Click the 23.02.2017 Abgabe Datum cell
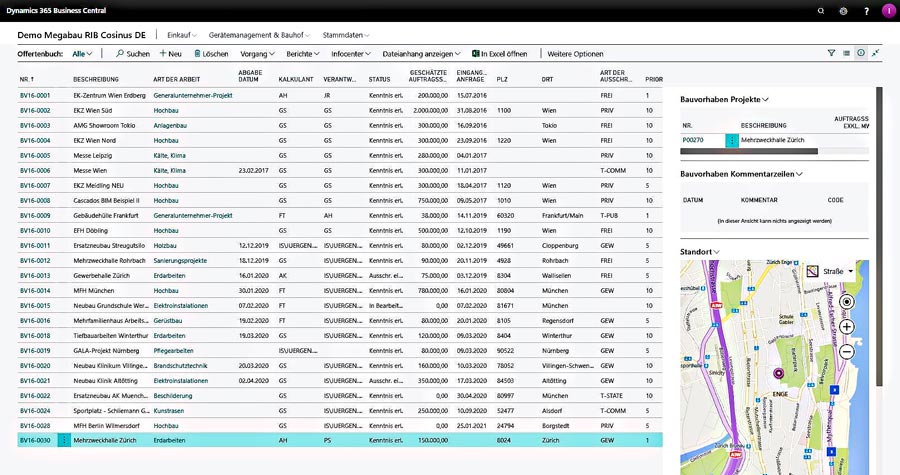 [x=253, y=170]
